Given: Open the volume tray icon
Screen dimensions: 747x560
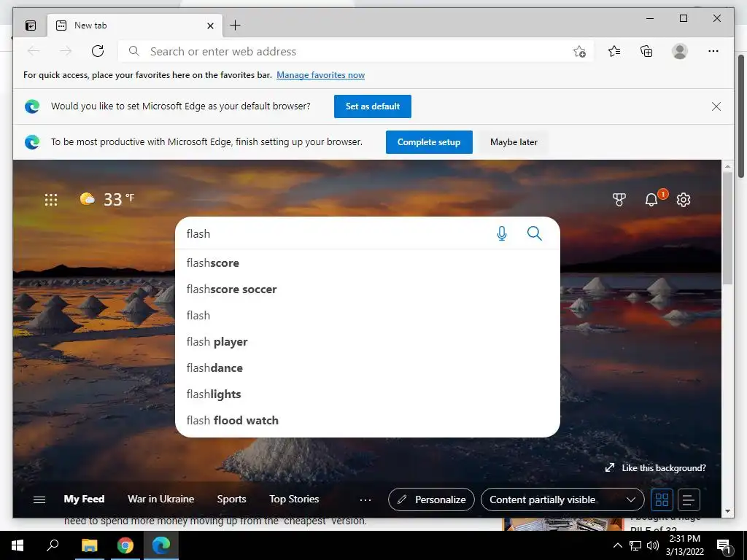Looking at the screenshot, I should tap(653, 545).
